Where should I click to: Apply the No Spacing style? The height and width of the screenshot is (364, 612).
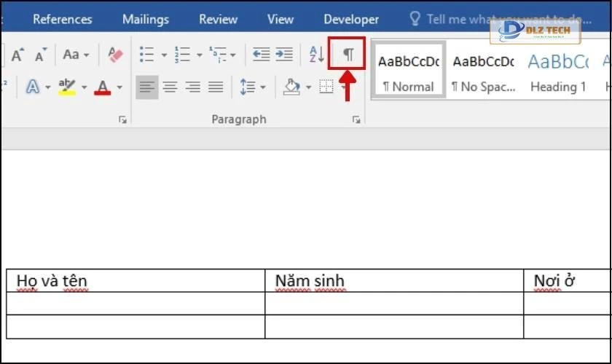483,73
